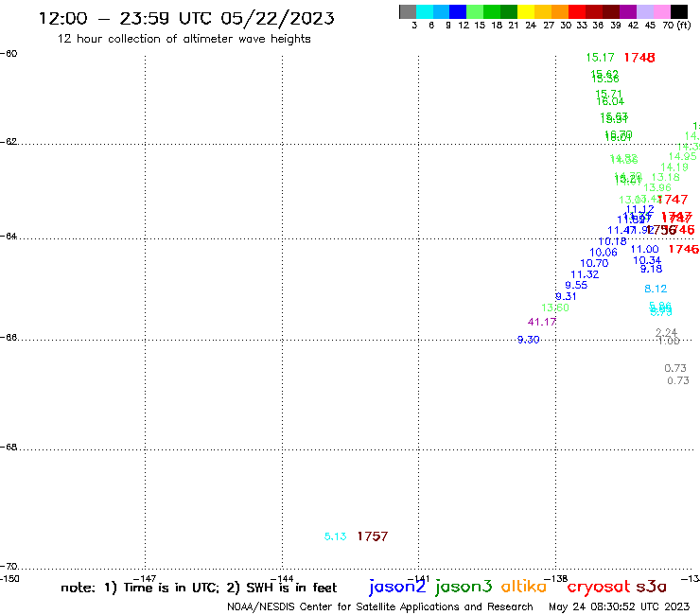Click the jason3 satellite legend label
This screenshot has width=700, height=615.
tap(464, 587)
